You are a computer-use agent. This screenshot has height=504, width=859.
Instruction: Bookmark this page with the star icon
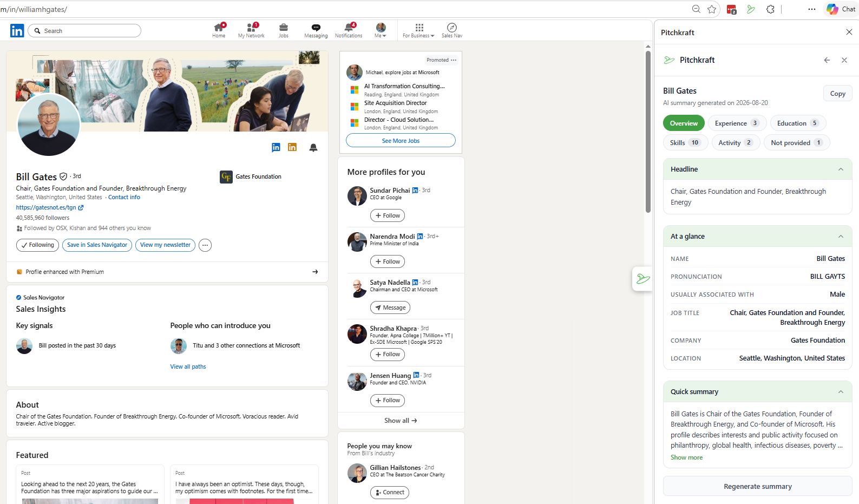pos(712,9)
